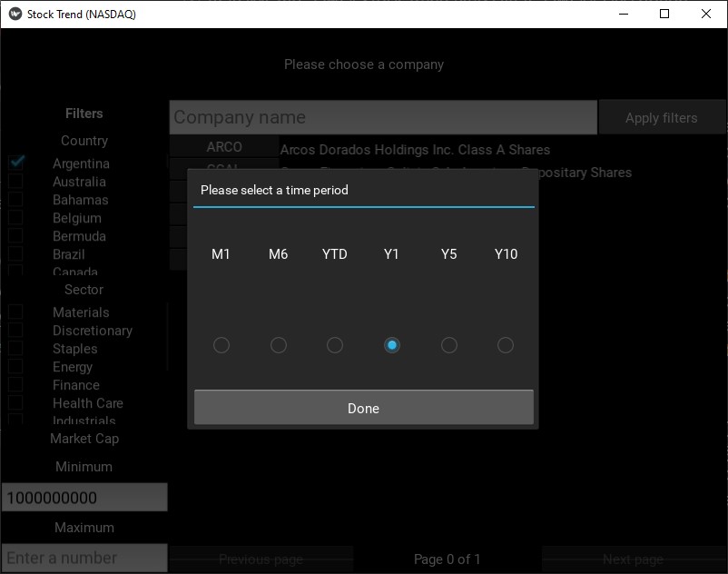Click the Page 0 of 1 indicator

point(447,559)
